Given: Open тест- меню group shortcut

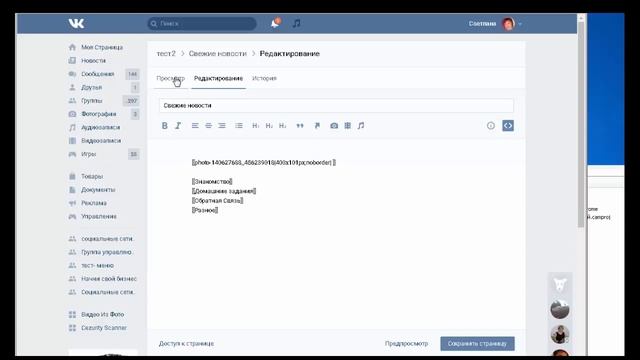Looking at the screenshot, I should click(97, 265).
